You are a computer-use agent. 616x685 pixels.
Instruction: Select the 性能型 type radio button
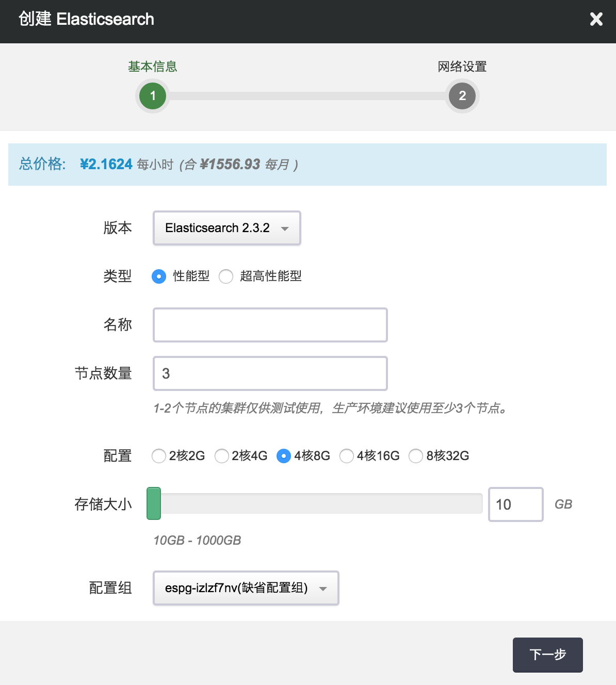159,276
